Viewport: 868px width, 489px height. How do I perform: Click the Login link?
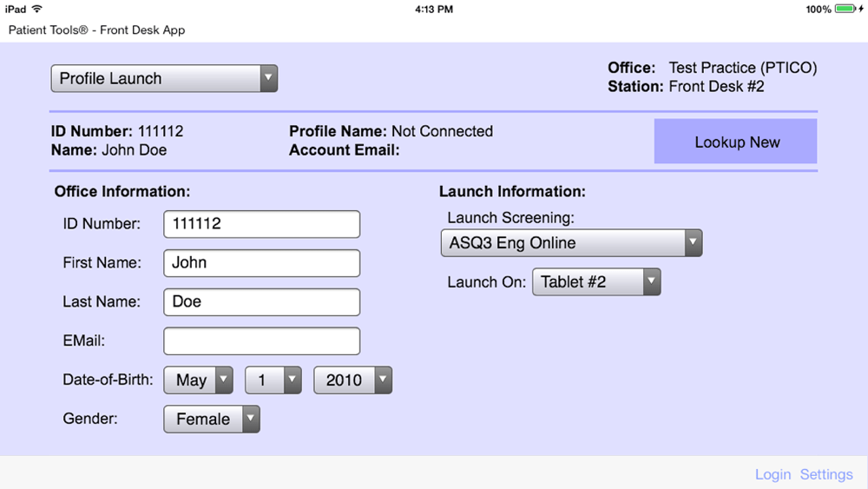pos(773,474)
